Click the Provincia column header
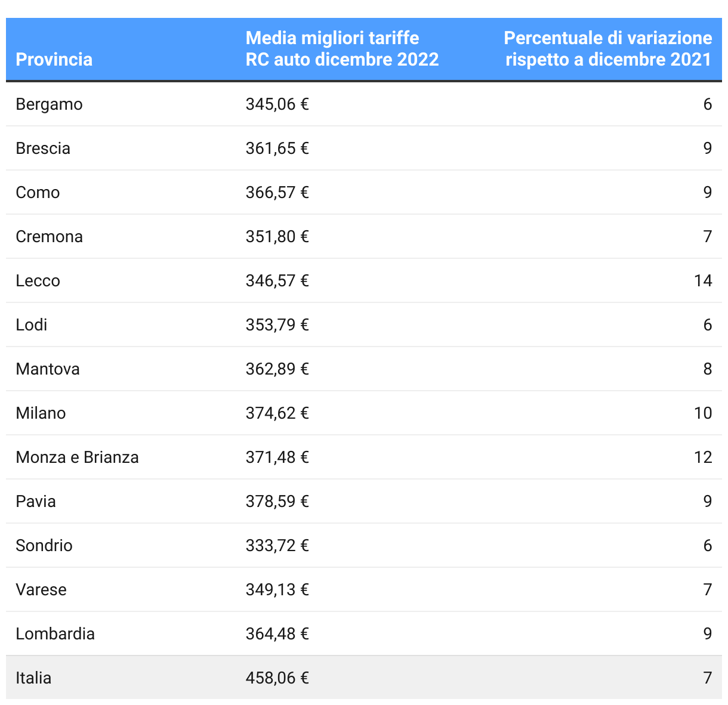This screenshot has width=728, height=705. pyautogui.click(x=54, y=59)
